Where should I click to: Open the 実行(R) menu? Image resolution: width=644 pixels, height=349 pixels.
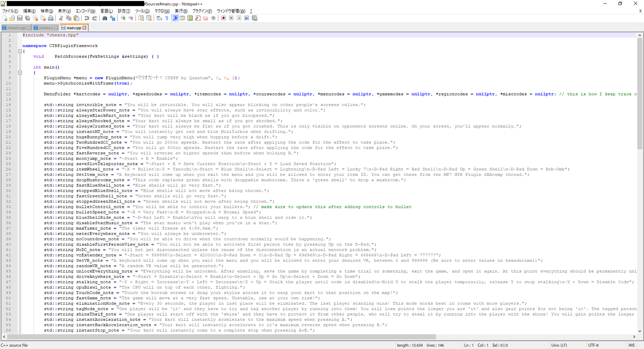click(181, 11)
